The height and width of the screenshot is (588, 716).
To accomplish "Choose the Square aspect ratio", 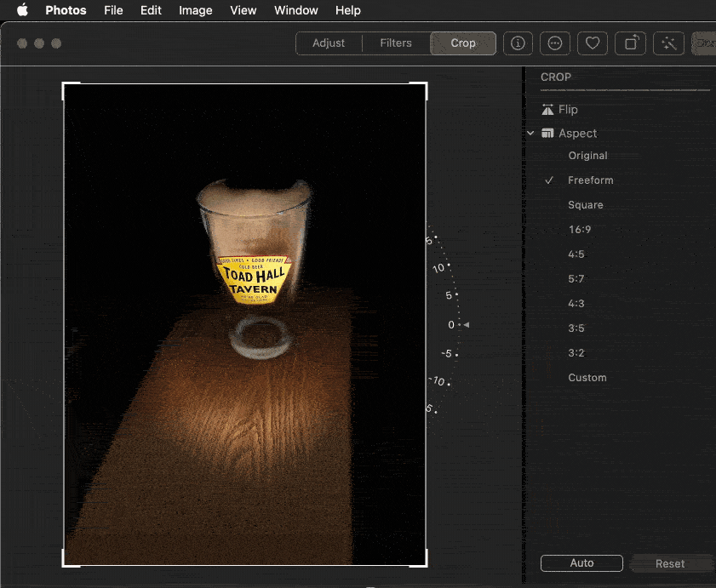I will [586, 205].
